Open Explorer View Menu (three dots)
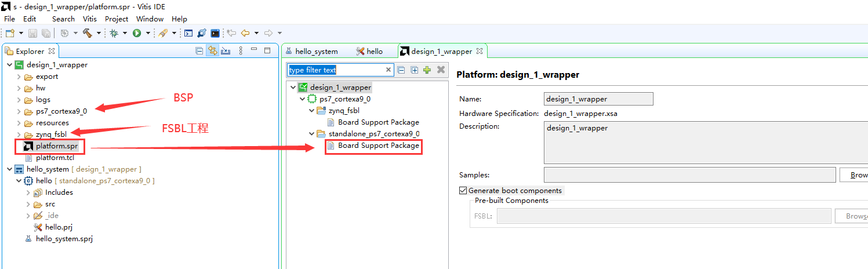The width and height of the screenshot is (868, 269). click(x=241, y=51)
